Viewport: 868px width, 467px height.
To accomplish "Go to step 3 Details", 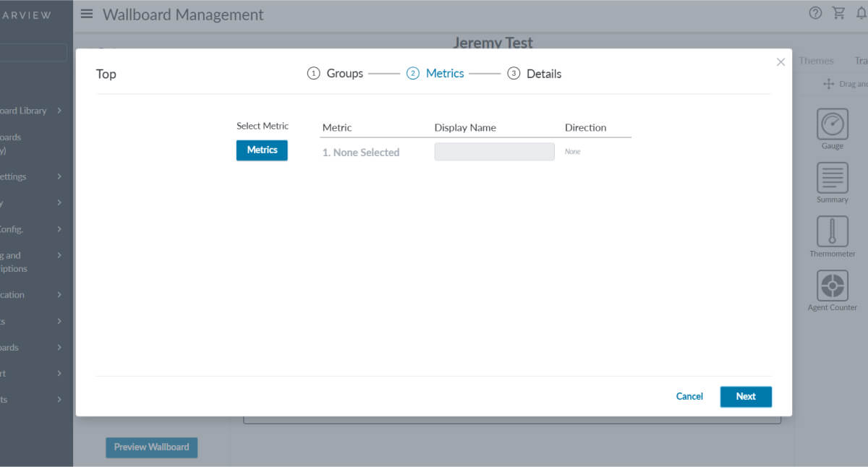I will 535,74.
